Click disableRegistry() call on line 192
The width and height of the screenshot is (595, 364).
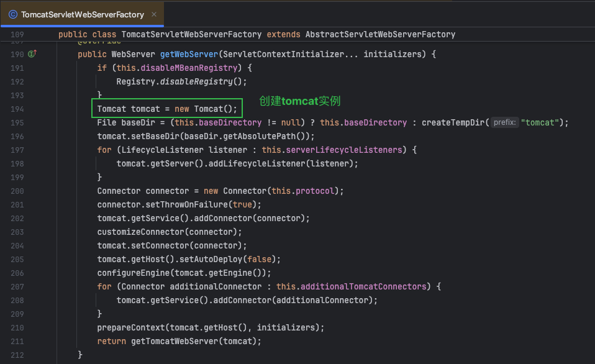click(201, 81)
